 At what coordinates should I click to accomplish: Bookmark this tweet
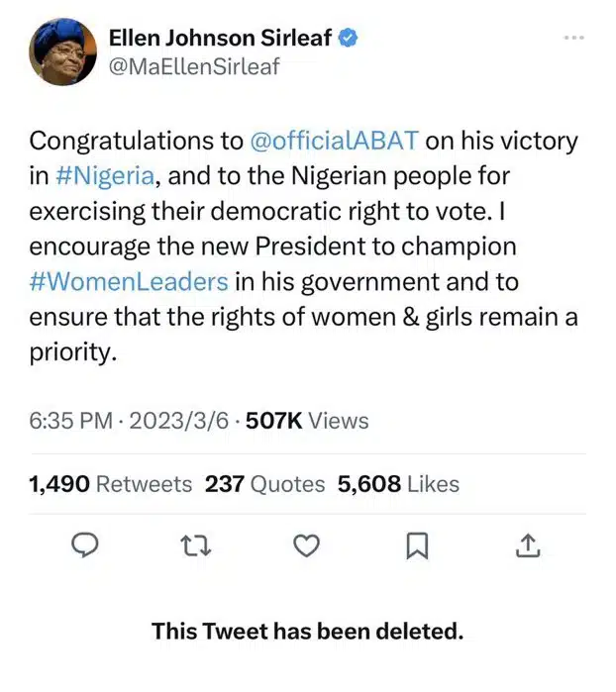[x=418, y=544]
